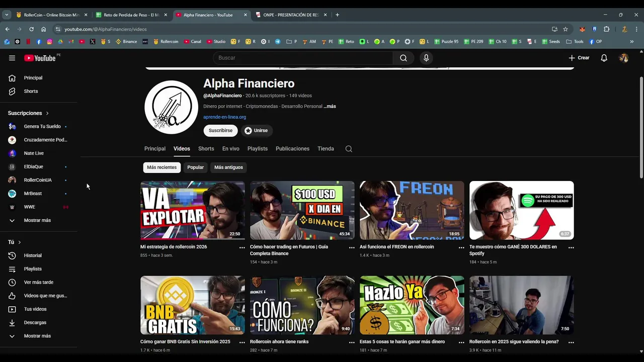Open aprende-en-linea.org link
Image resolution: width=644 pixels, height=362 pixels.
[x=224, y=117]
